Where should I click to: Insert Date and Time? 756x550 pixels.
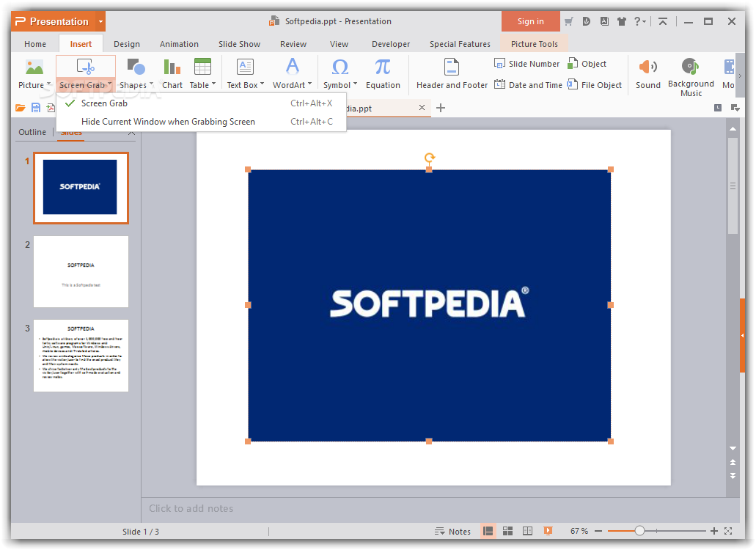click(529, 85)
